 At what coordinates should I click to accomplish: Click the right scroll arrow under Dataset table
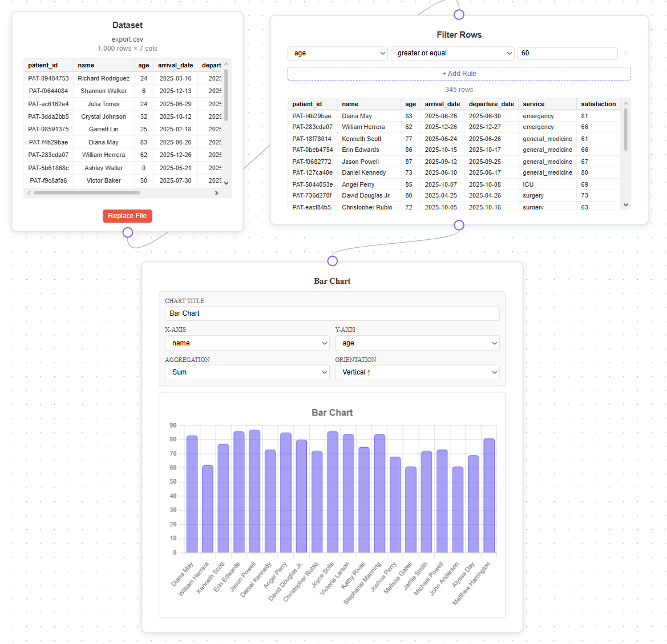point(216,193)
